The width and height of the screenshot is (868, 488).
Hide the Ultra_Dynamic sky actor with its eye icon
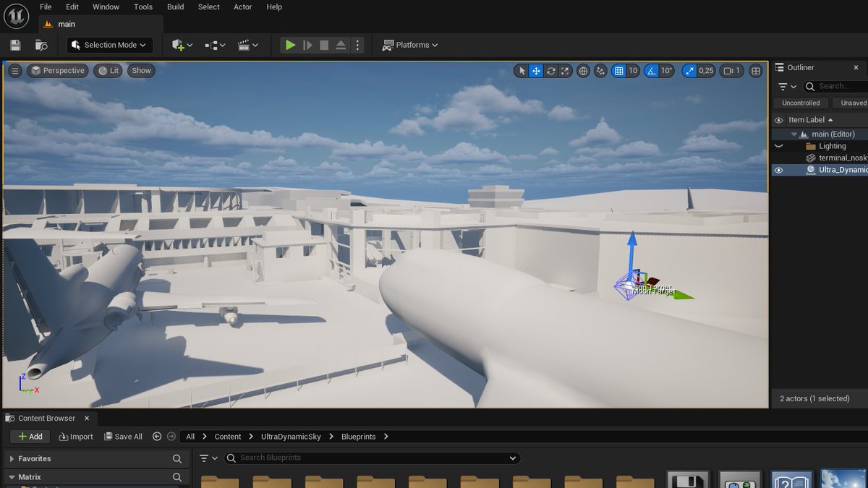click(779, 170)
